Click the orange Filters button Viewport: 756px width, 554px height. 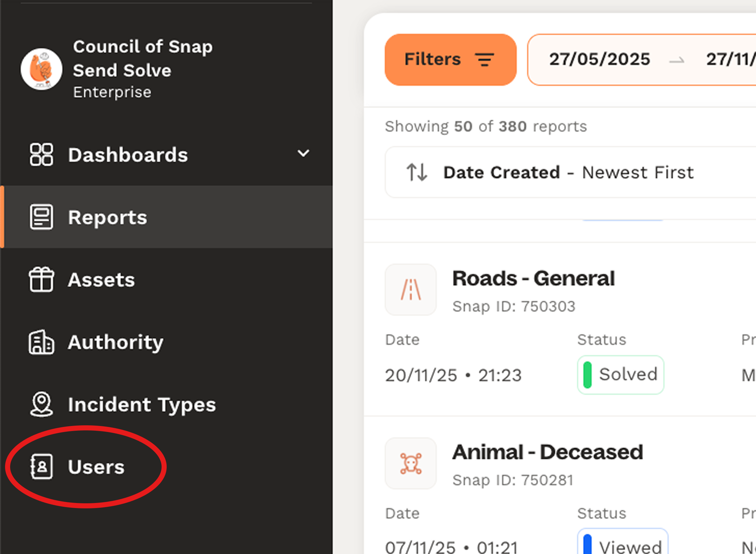(450, 59)
